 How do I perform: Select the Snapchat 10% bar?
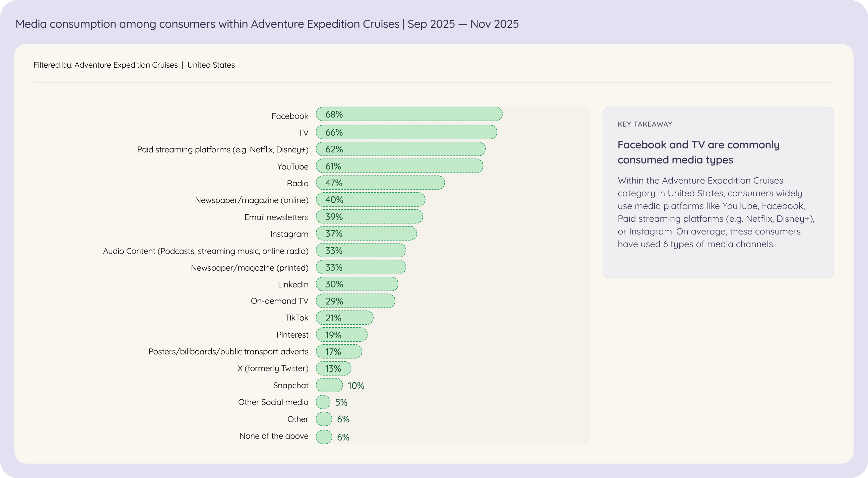[x=329, y=385]
